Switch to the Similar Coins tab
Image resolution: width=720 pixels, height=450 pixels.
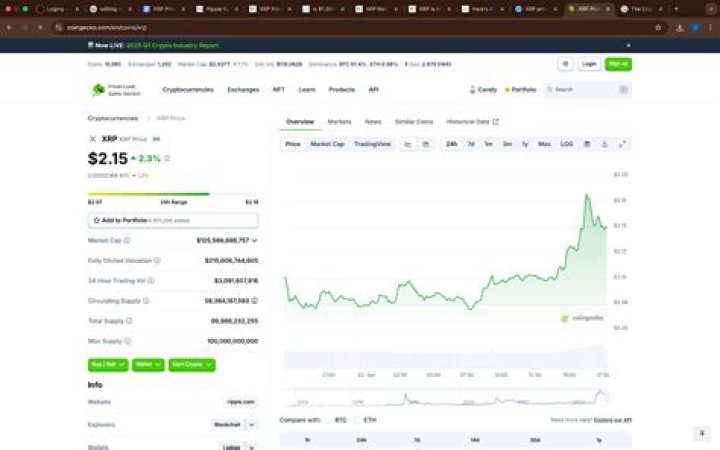click(x=414, y=122)
